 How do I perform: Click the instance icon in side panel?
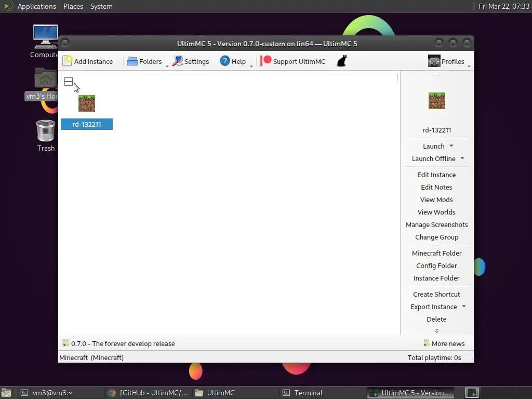click(x=436, y=101)
